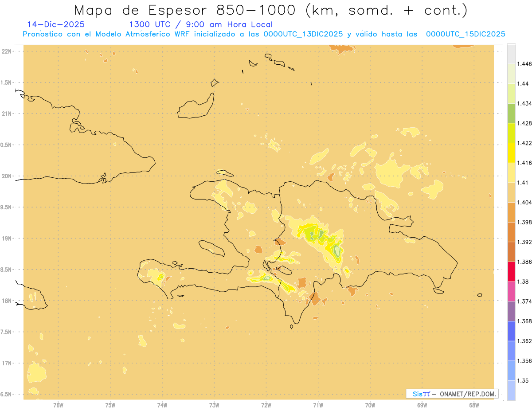The width and height of the screenshot is (532, 411).
Task: Click the legend value 1.356
Action: point(525,360)
